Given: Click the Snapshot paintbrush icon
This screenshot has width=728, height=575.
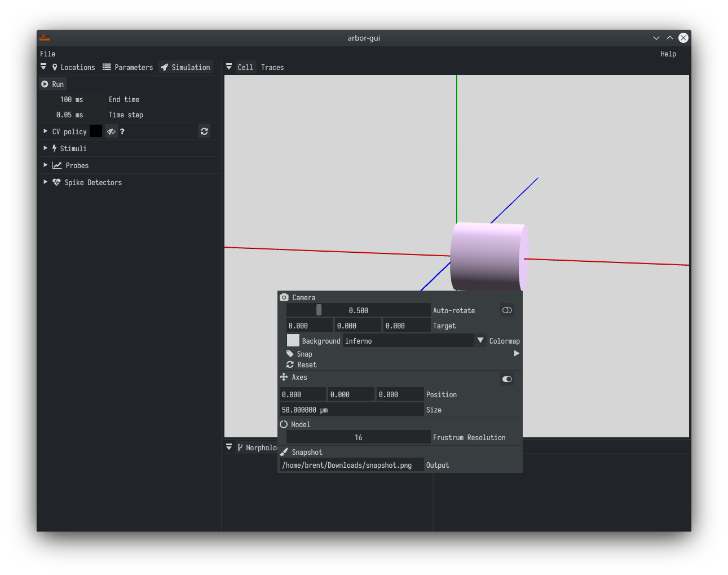Looking at the screenshot, I should (284, 452).
